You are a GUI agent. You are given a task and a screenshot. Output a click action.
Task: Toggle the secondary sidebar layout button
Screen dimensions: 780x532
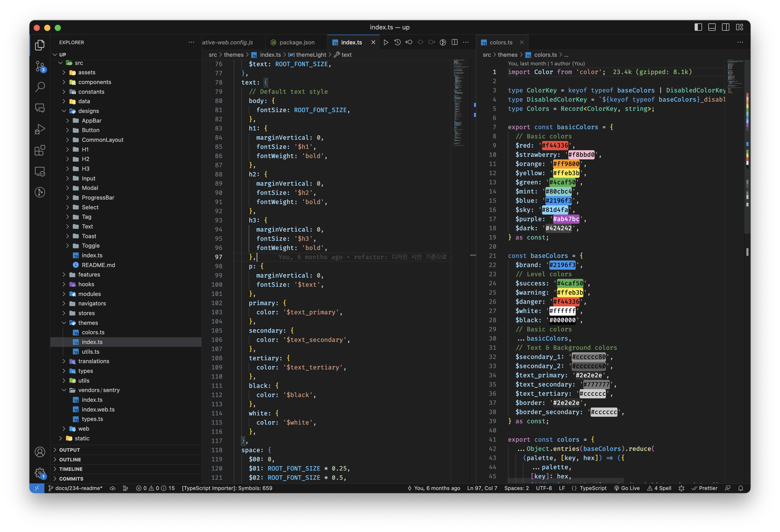726,27
